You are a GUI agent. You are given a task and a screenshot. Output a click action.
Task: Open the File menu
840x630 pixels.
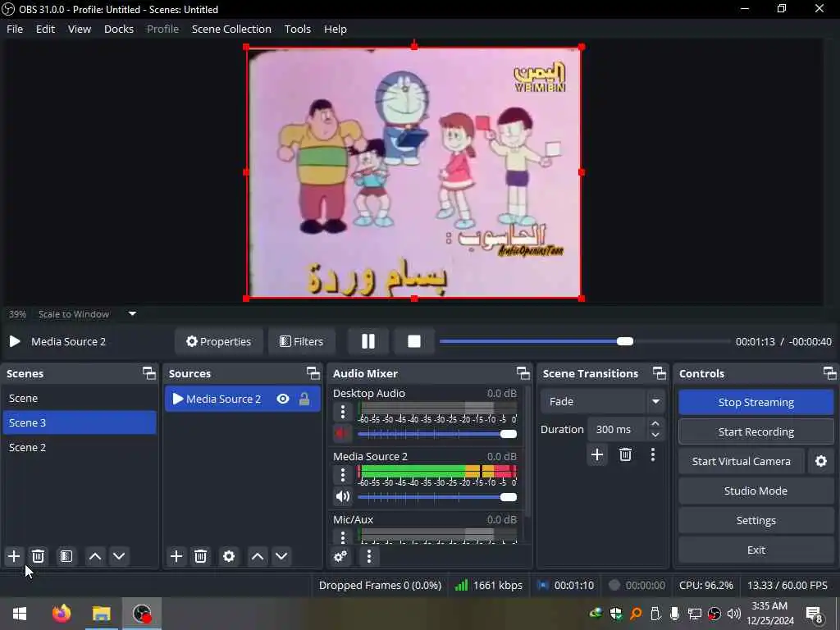coord(15,29)
